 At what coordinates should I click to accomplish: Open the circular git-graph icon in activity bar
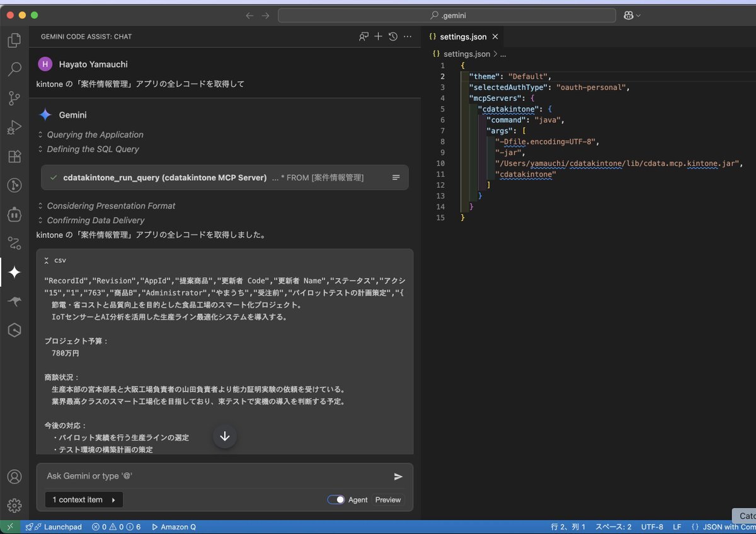pyautogui.click(x=14, y=185)
